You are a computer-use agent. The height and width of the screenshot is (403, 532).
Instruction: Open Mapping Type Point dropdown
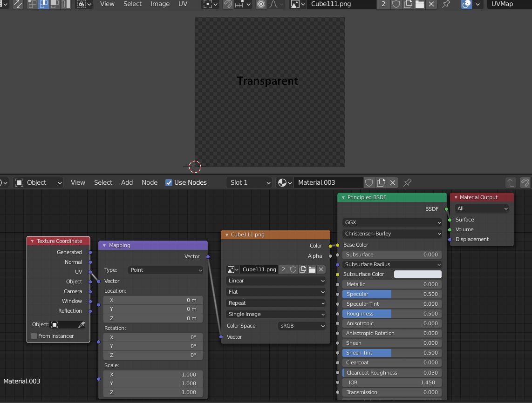pyautogui.click(x=166, y=270)
